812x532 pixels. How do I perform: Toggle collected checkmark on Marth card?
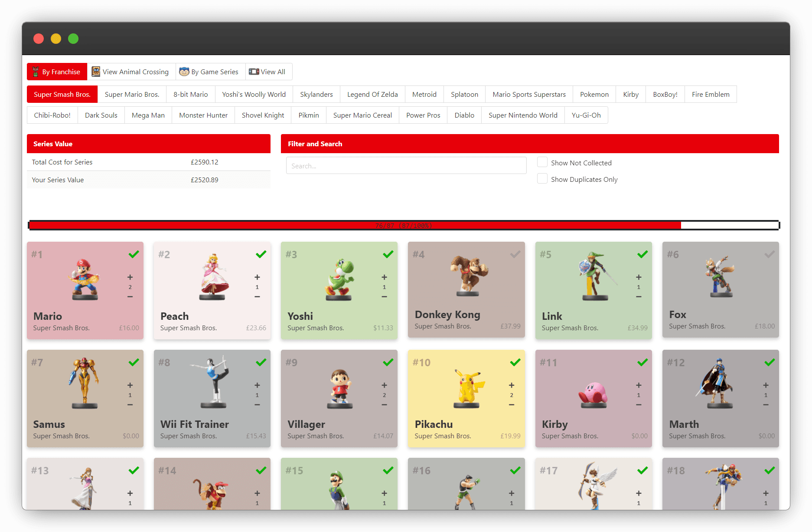[x=770, y=362]
